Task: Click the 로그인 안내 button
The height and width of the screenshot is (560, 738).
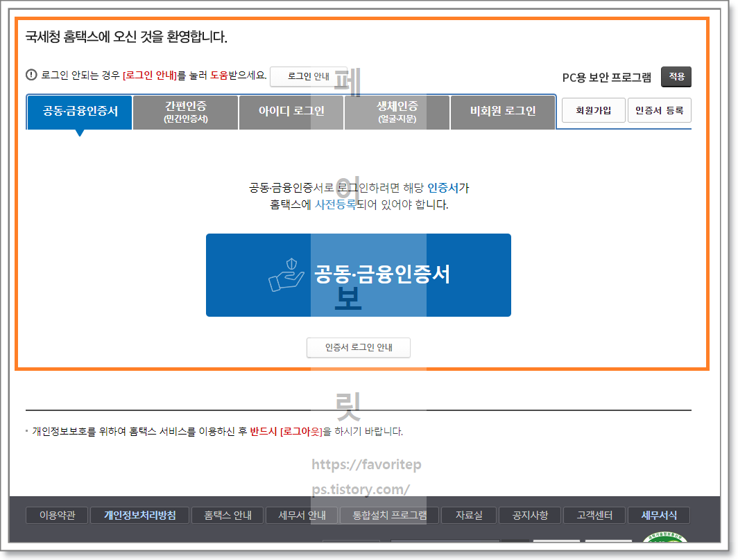Action: click(308, 77)
